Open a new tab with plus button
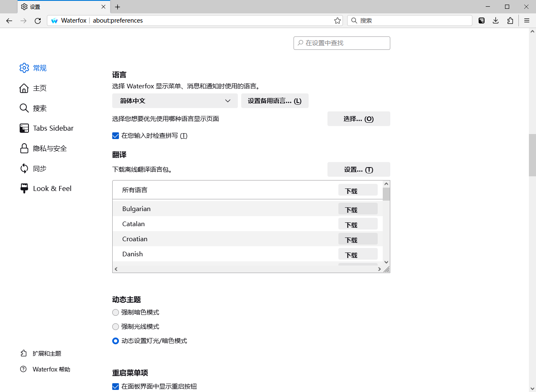This screenshot has width=536, height=392. [118, 7]
